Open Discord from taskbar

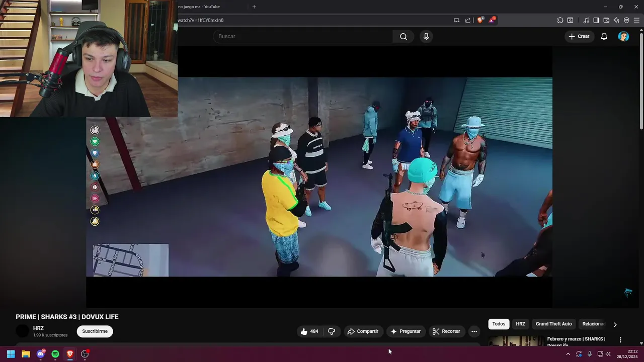click(x=41, y=354)
